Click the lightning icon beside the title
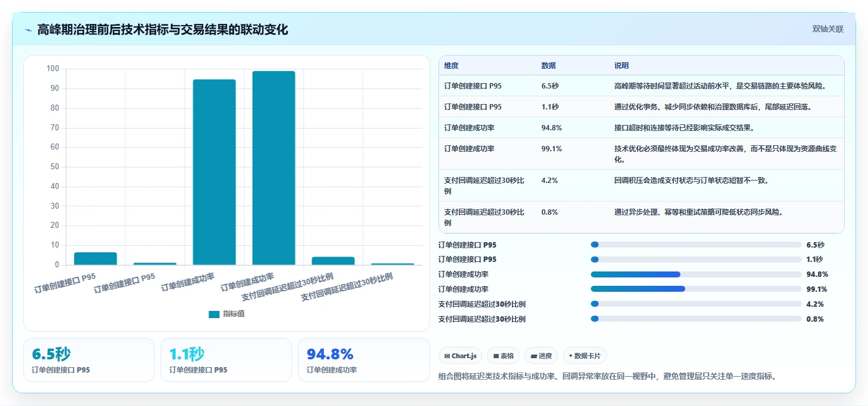 [x=29, y=29]
